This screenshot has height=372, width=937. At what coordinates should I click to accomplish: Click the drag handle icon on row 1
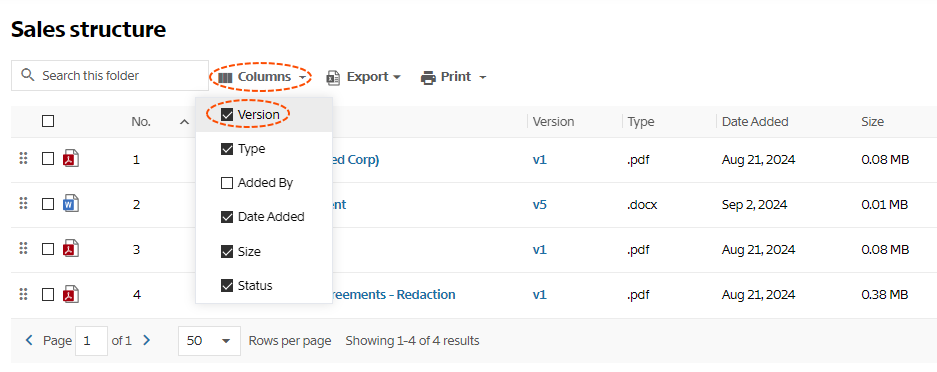23,159
